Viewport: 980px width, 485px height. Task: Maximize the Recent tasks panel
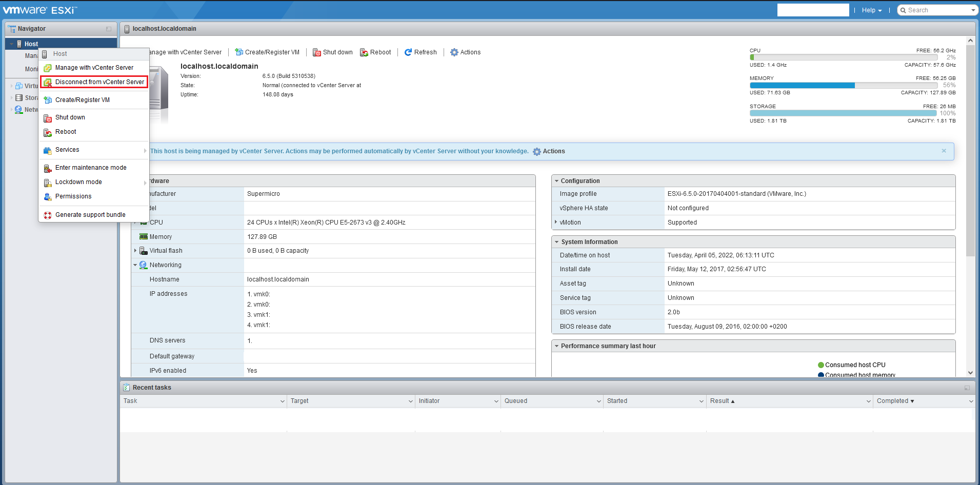(967, 388)
